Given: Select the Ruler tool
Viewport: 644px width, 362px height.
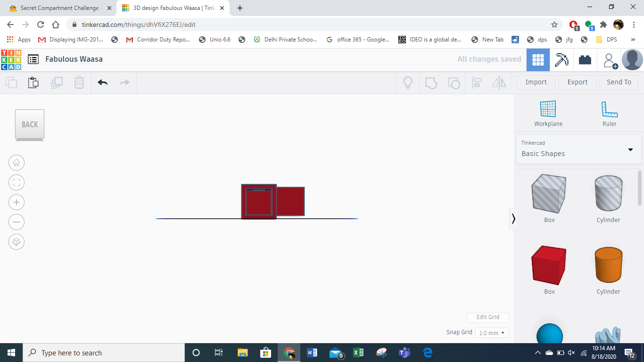Looking at the screenshot, I should coord(609,114).
